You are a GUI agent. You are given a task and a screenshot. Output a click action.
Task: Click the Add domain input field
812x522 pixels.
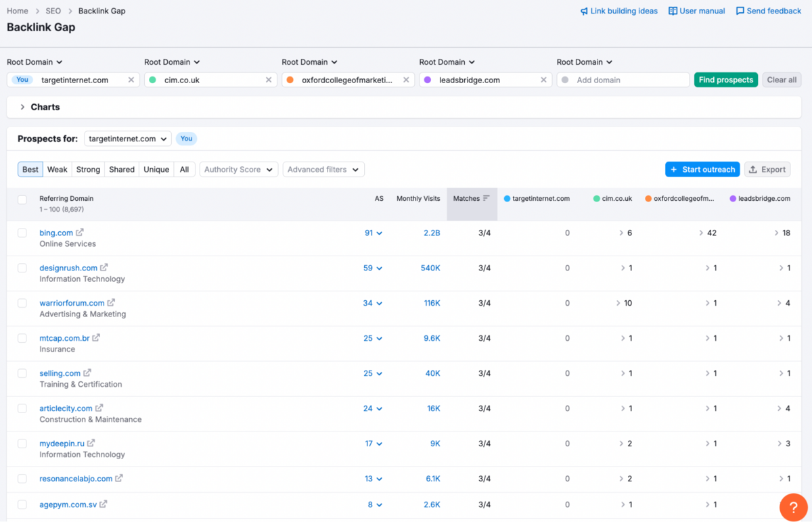click(x=623, y=80)
